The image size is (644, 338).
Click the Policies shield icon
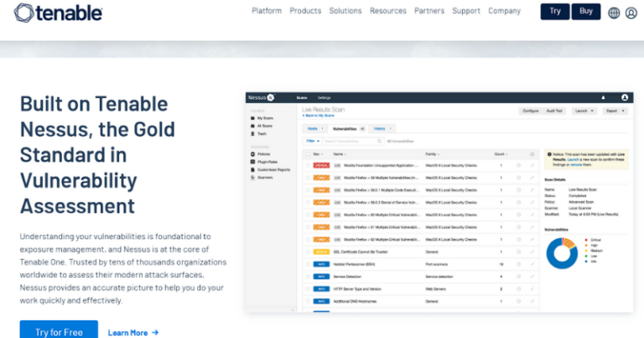pyautogui.click(x=252, y=154)
